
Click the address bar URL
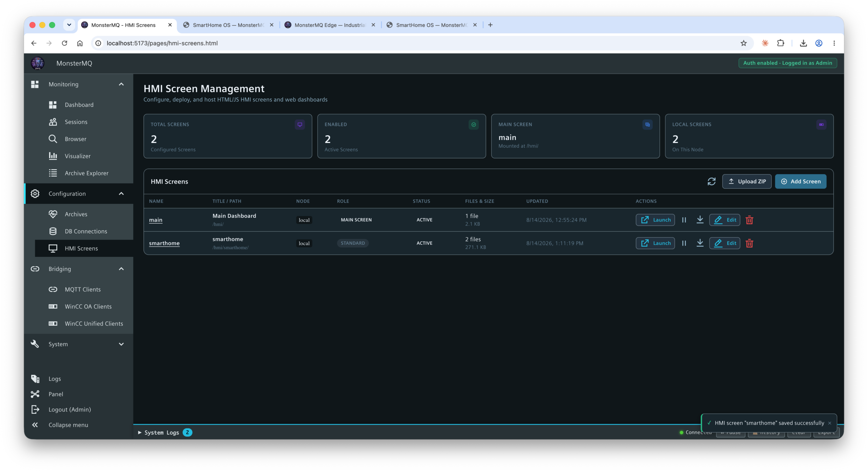click(162, 43)
